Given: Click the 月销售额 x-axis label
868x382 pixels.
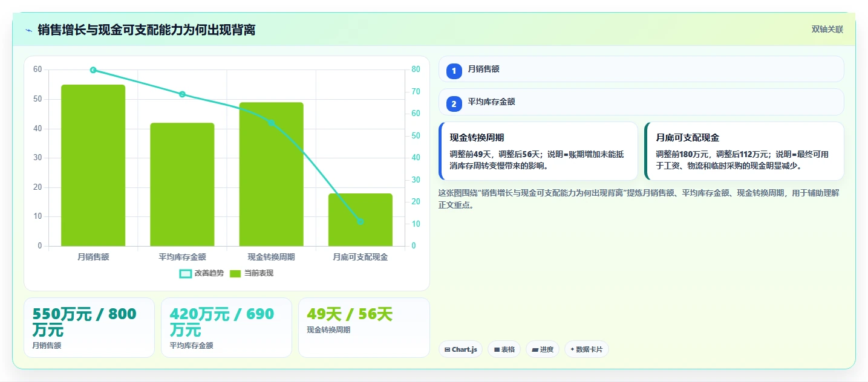Looking at the screenshot, I should click(x=93, y=257).
